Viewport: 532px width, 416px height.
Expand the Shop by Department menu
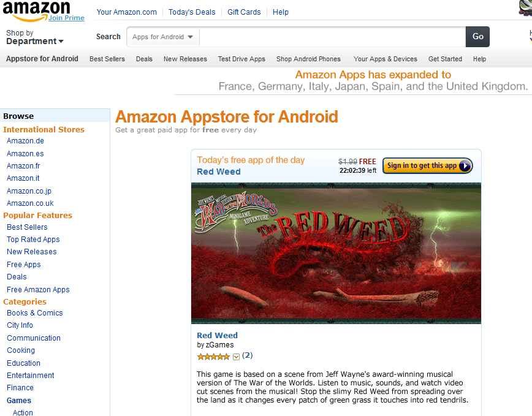pyautogui.click(x=34, y=37)
